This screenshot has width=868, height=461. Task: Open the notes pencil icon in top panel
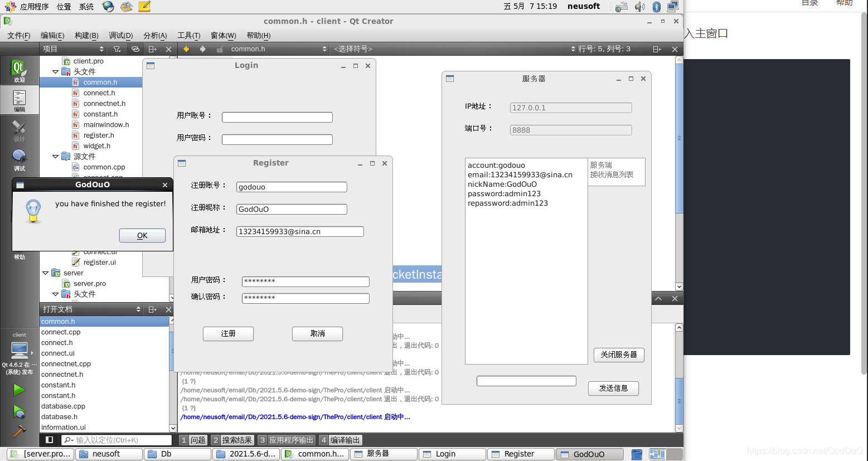(144, 6)
